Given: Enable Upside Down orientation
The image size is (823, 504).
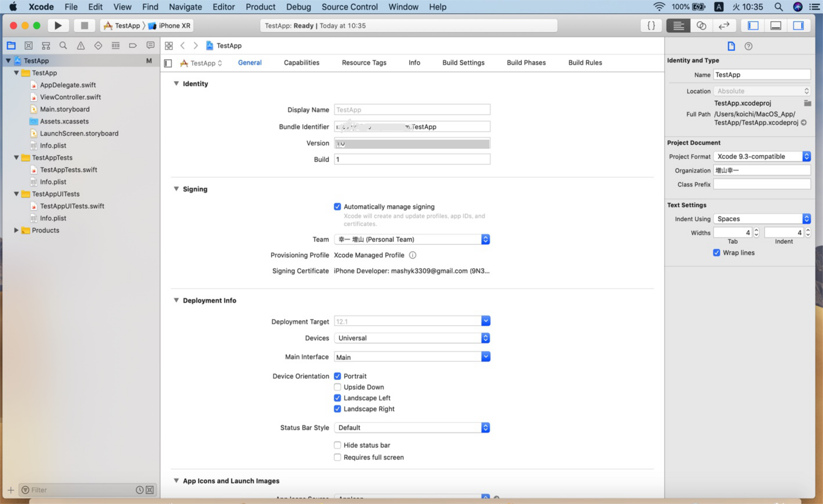Looking at the screenshot, I should click(337, 387).
